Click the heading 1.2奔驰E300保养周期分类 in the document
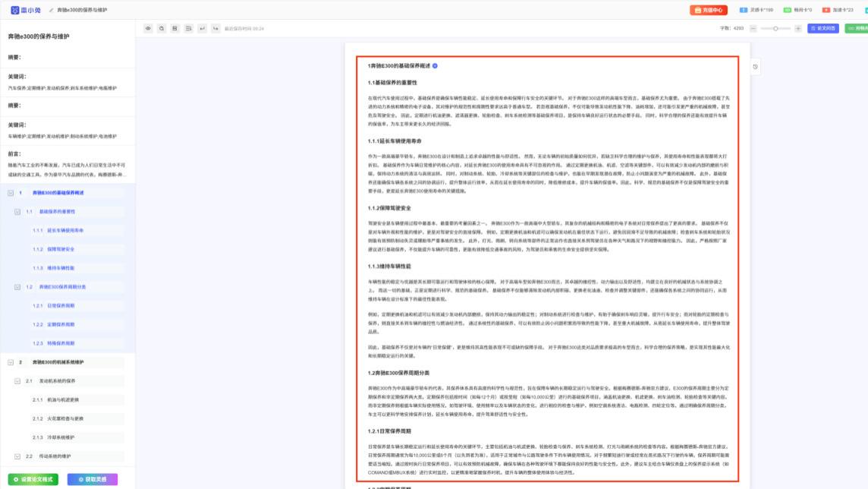Image resolution: width=868 pixels, height=489 pixels. (398, 373)
